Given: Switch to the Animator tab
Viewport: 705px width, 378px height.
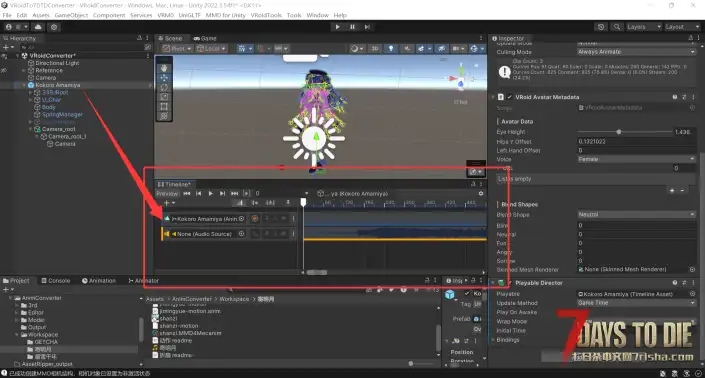Looking at the screenshot, I should [x=144, y=280].
